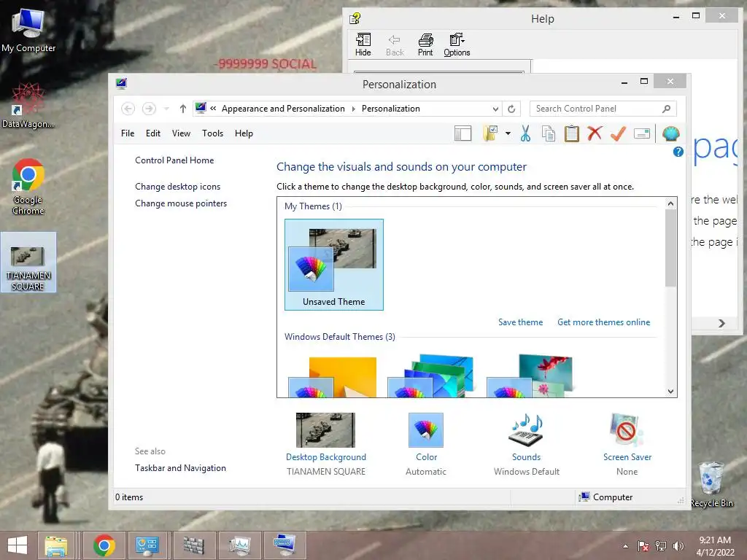Select the TIANAMEN SQUARE desktop file
Image resolution: width=747 pixels, height=560 pixels.
[28, 262]
